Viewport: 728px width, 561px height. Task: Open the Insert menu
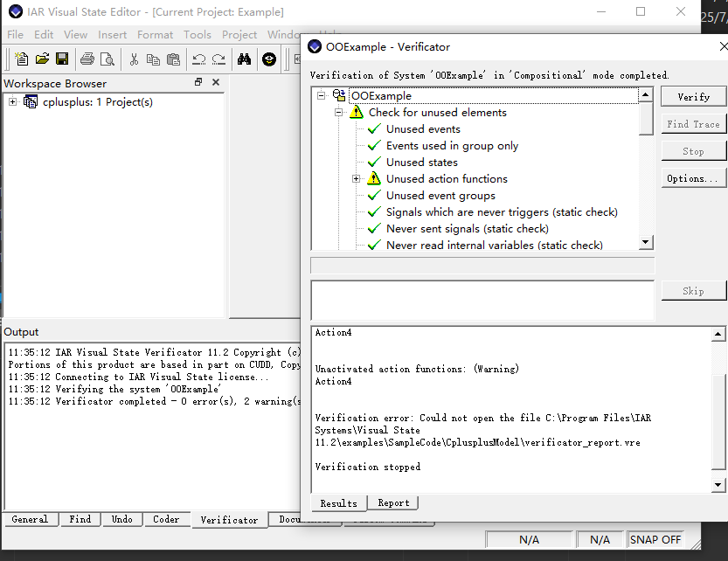click(113, 35)
